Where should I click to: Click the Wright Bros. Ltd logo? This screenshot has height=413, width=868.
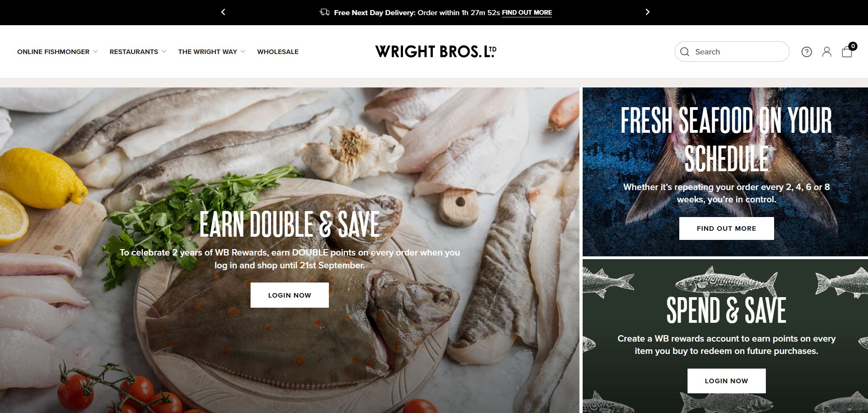[436, 51]
